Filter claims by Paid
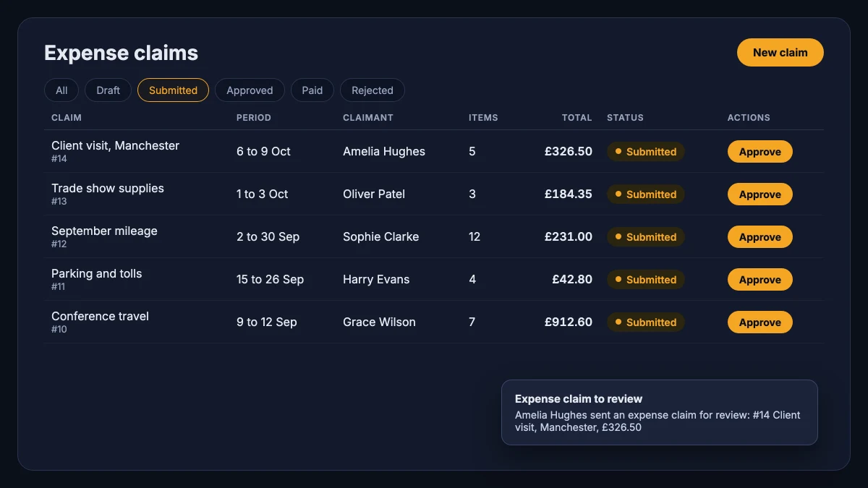 coord(312,90)
